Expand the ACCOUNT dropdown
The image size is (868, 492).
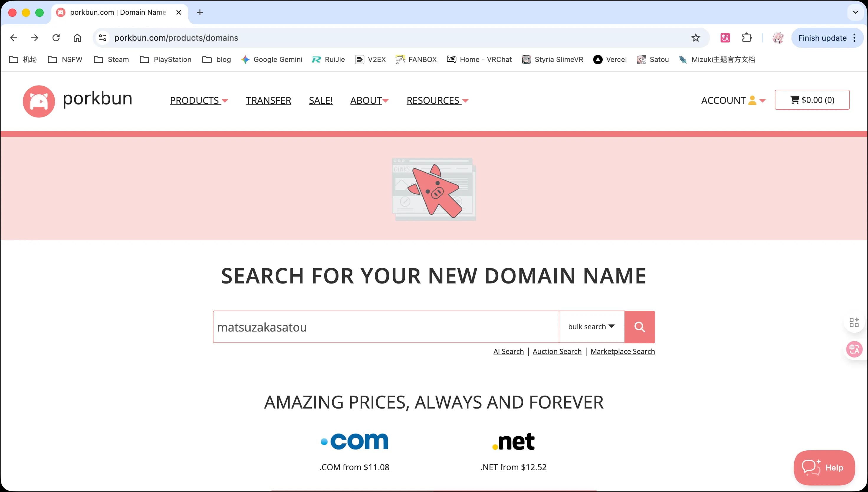733,100
